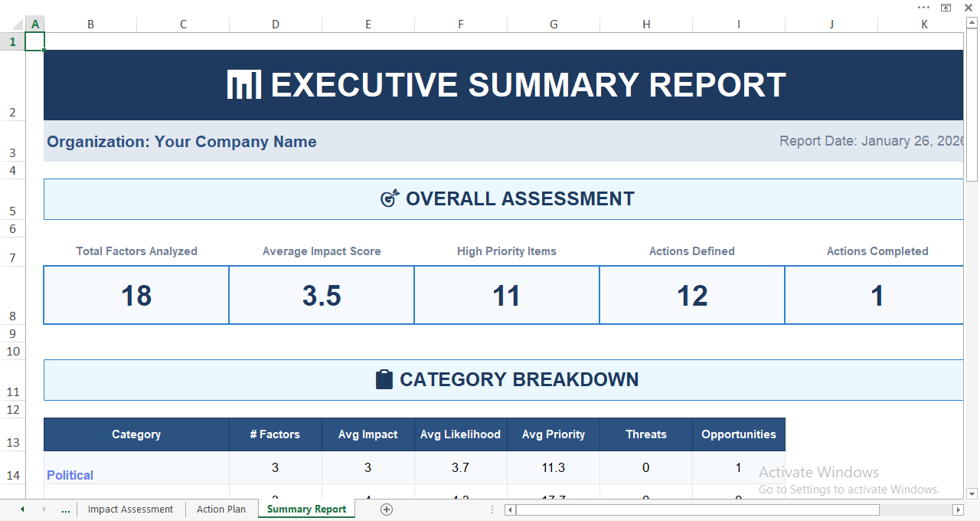Screen dimensions: 980x521
Task: Click the clipboard icon beside Category Breakdown
Action: point(384,379)
